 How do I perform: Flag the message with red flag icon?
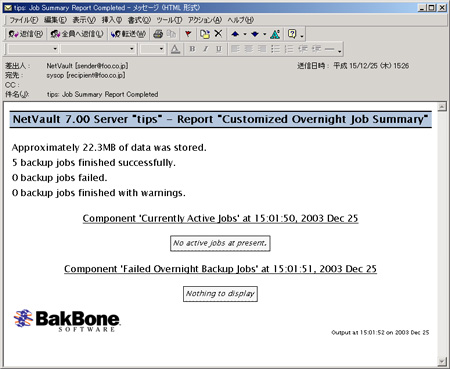click(188, 34)
